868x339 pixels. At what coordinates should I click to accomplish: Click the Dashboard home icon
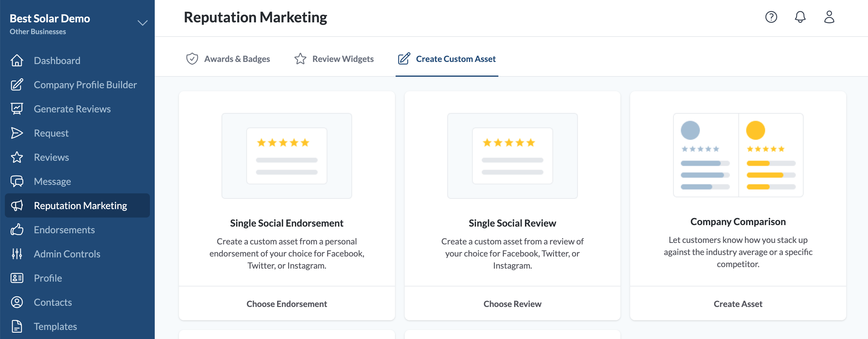click(x=17, y=61)
